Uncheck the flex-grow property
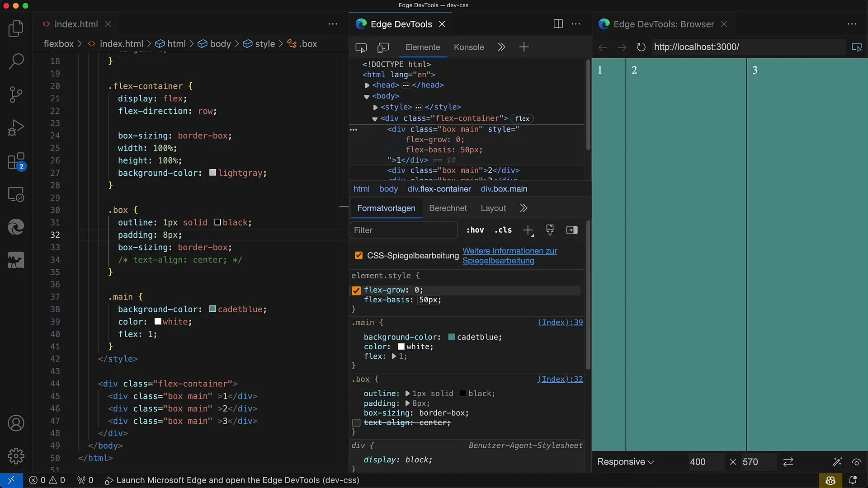The image size is (868, 488). (356, 291)
